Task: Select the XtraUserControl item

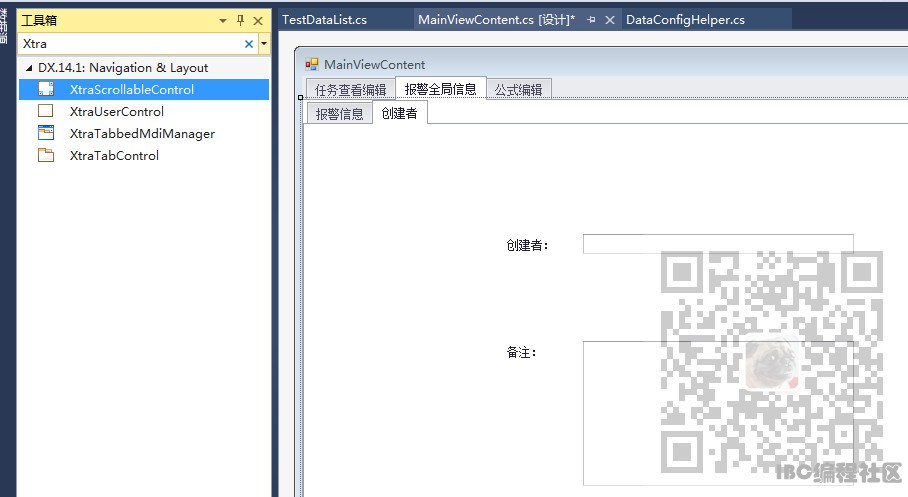Action: (144, 111)
